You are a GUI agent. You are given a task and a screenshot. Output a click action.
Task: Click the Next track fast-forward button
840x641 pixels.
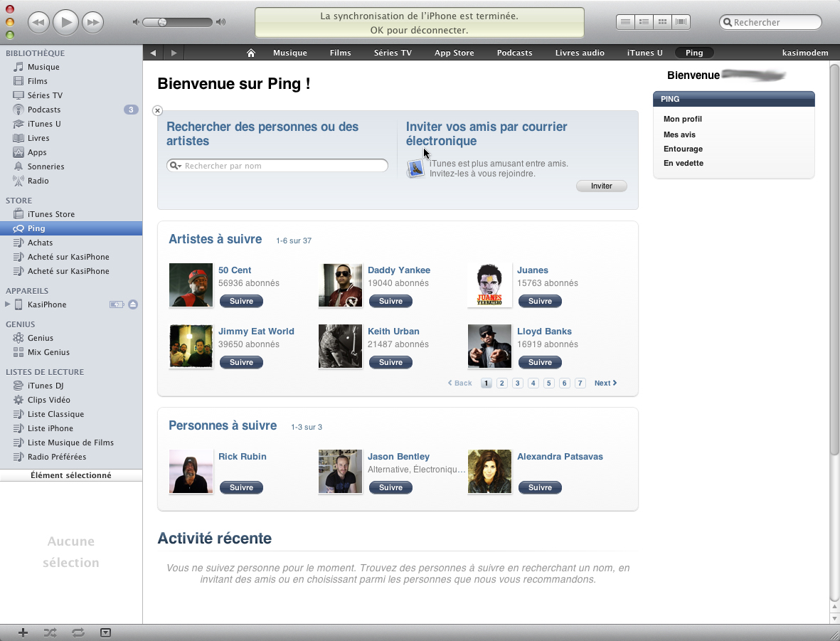click(92, 23)
